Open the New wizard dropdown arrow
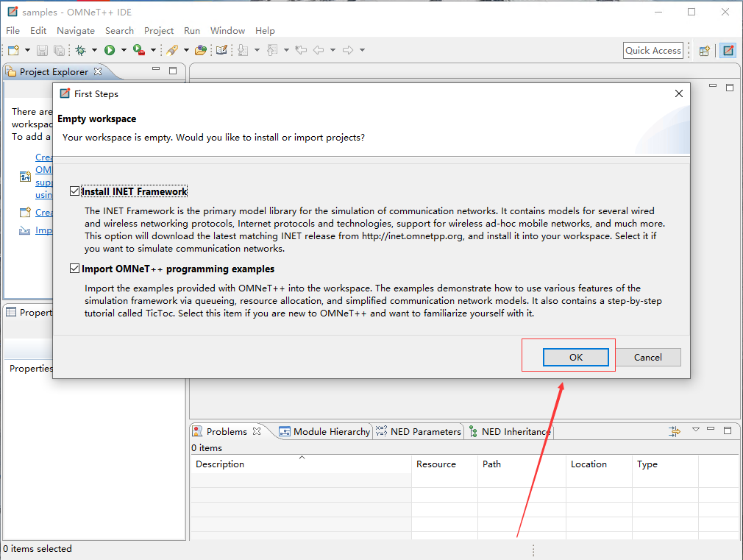This screenshot has width=743, height=560. click(x=27, y=50)
